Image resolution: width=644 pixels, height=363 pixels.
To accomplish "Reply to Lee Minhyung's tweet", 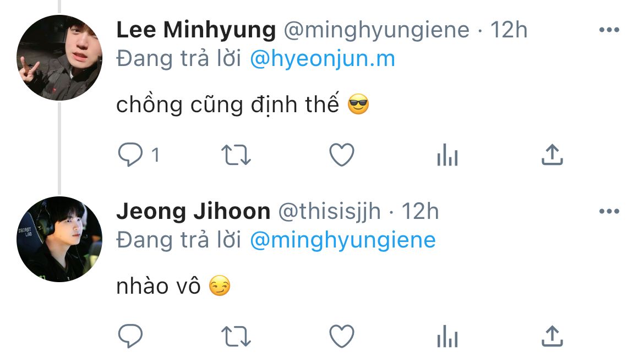I will [130, 156].
